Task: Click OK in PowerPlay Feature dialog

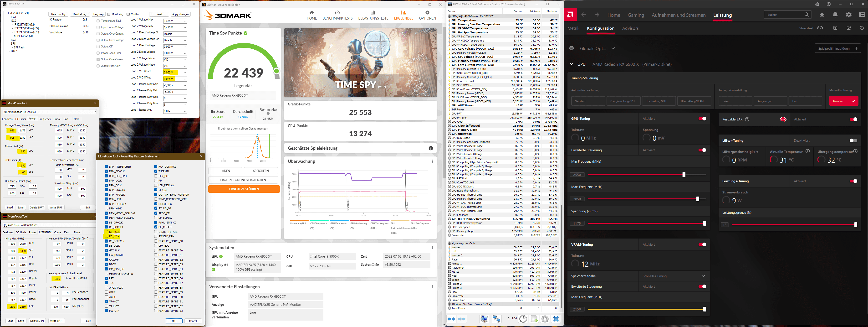Action: (174, 321)
